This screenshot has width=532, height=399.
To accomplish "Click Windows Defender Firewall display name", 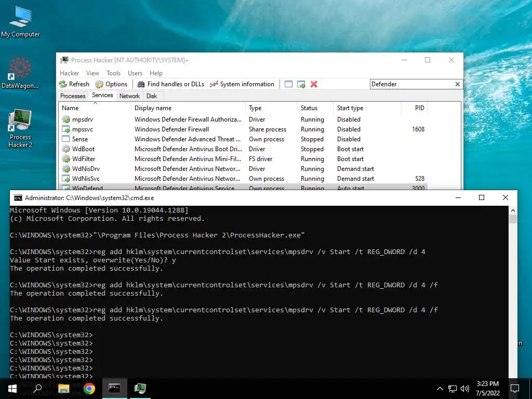I will pyautogui.click(x=171, y=129).
